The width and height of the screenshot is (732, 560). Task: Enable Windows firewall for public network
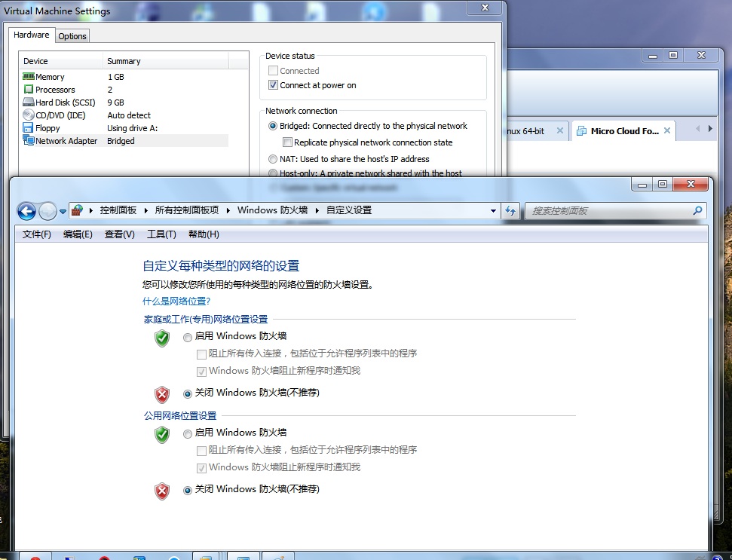(x=188, y=434)
